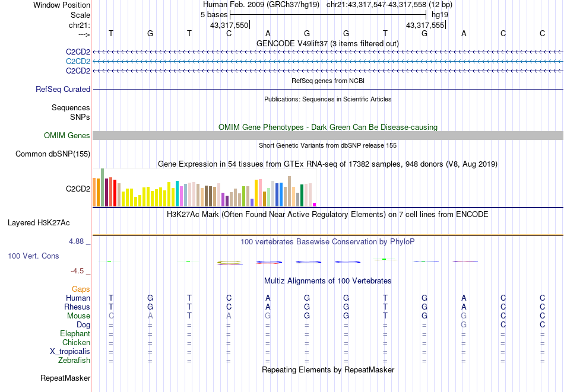Select the Dog species label
The width and height of the screenshot is (564, 392).
pyautogui.click(x=83, y=325)
